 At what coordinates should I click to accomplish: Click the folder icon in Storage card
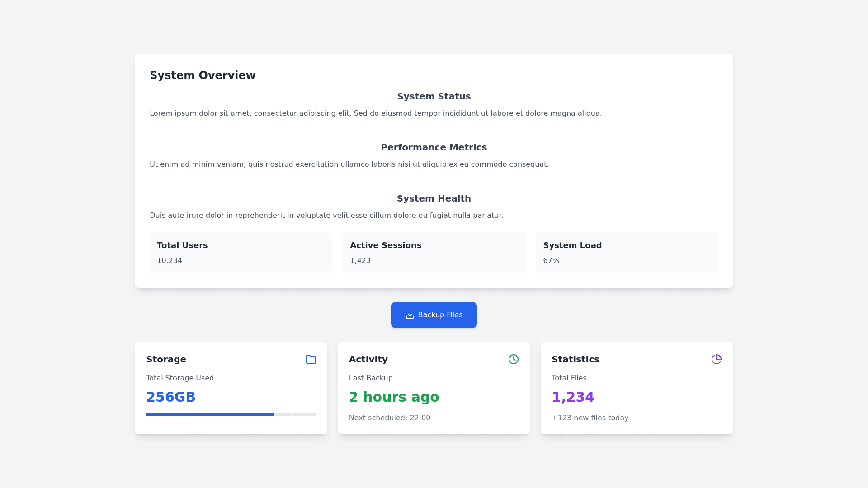tap(311, 359)
